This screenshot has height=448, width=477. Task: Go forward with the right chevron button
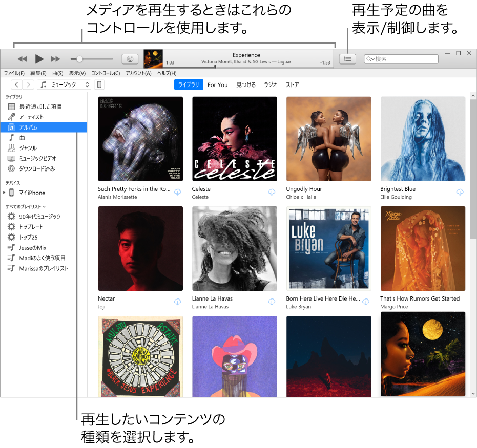coord(28,84)
